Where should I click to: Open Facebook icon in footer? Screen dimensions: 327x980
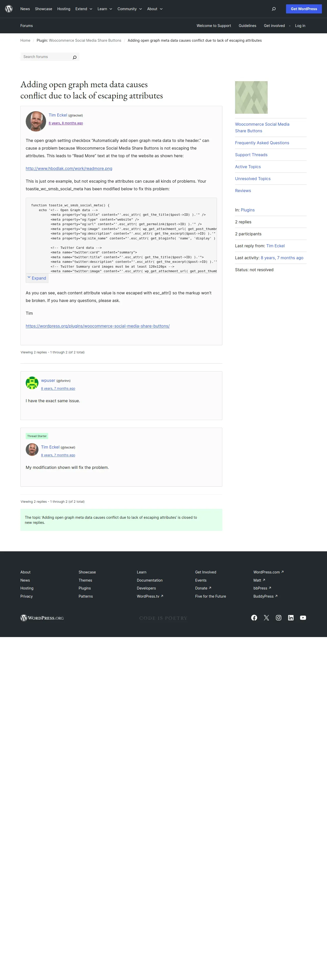(x=254, y=618)
